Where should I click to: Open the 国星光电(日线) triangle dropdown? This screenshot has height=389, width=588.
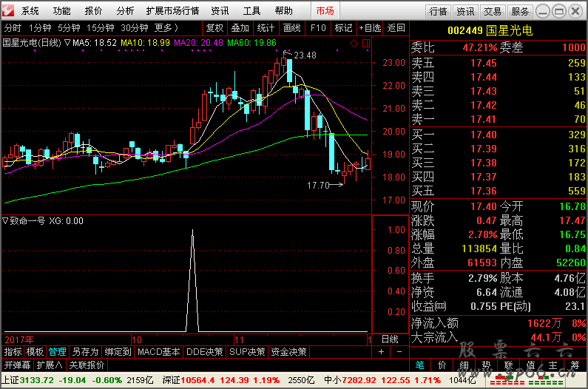click(67, 43)
